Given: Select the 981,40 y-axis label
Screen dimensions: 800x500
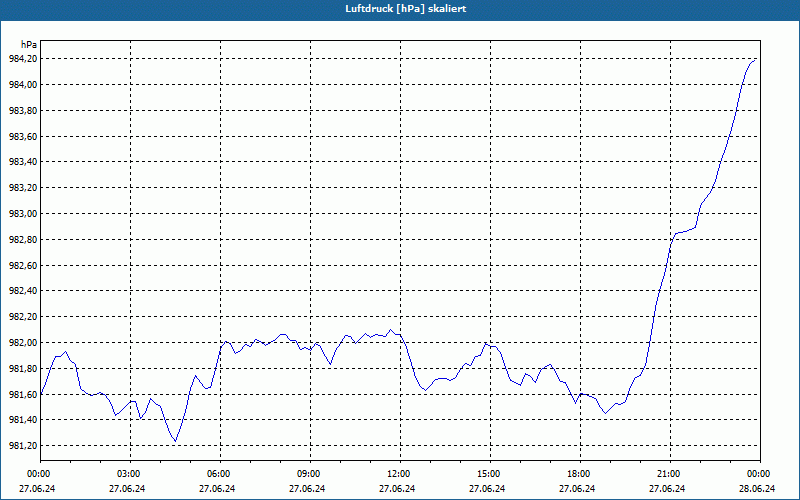Looking at the screenshot, I should [x=23, y=420].
